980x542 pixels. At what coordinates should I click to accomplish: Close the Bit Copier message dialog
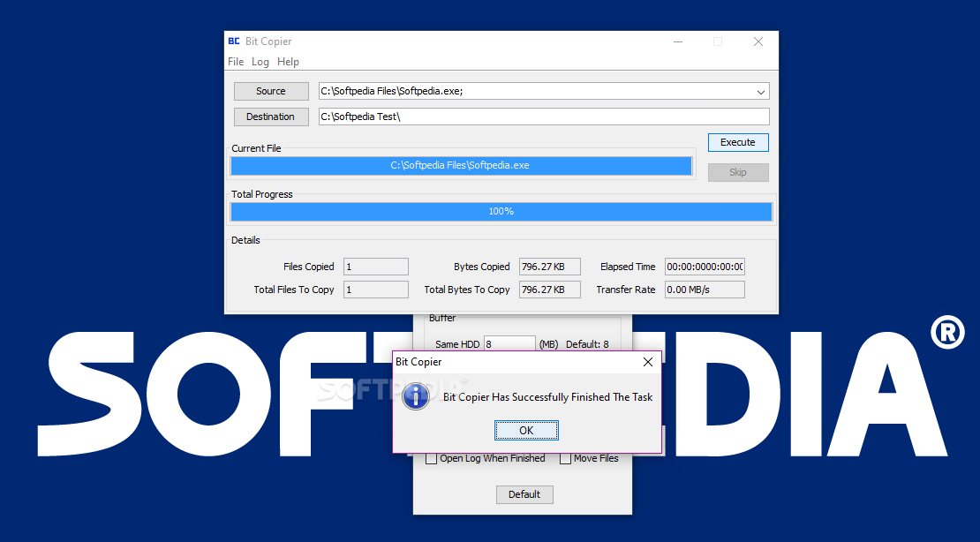(x=647, y=362)
